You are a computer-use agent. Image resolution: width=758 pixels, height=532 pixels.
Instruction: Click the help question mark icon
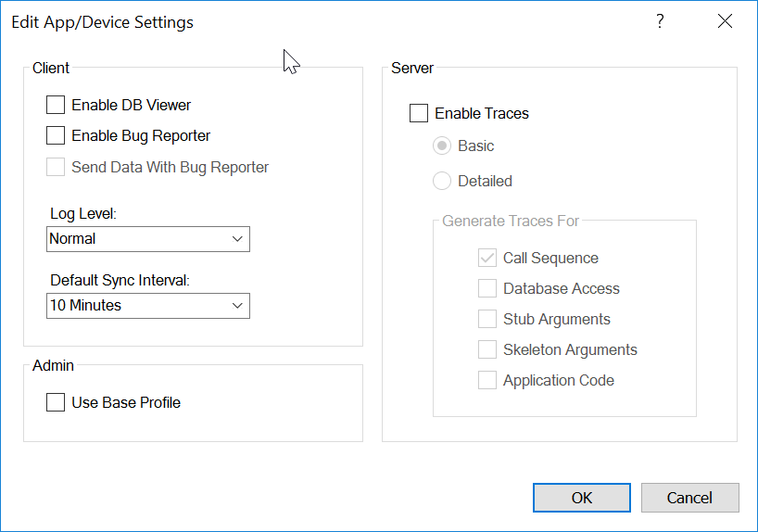tap(660, 21)
